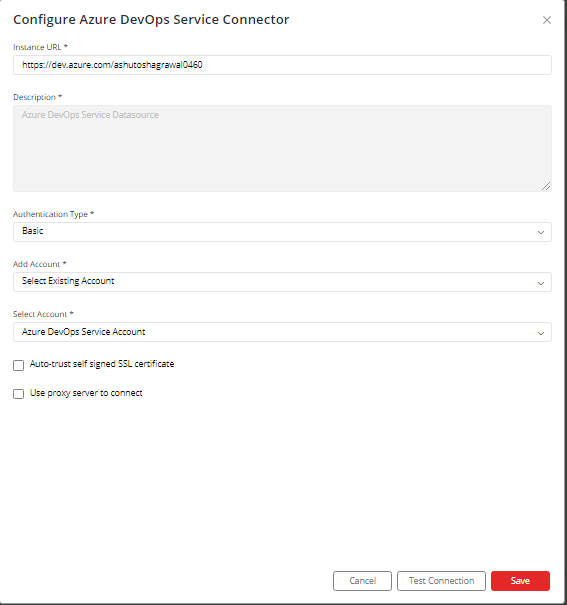Click the Description text area
567x605 pixels.
(x=282, y=149)
